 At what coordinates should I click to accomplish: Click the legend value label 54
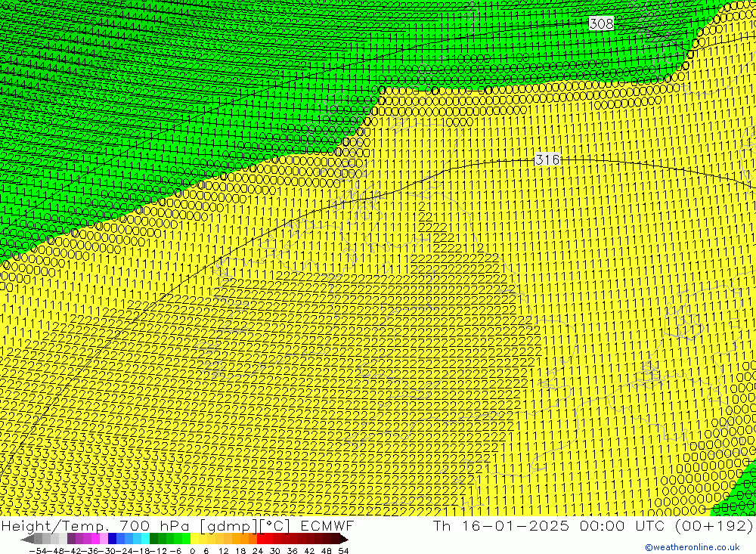click(343, 551)
